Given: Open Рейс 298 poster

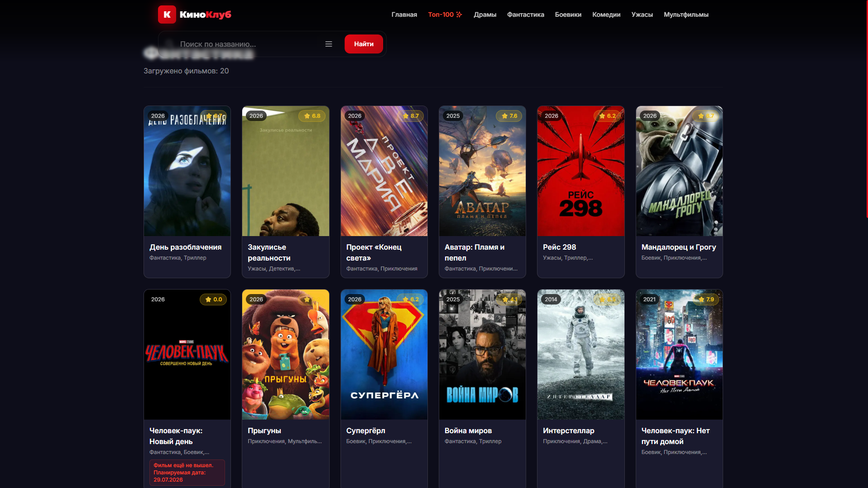Looking at the screenshot, I should pos(581,171).
